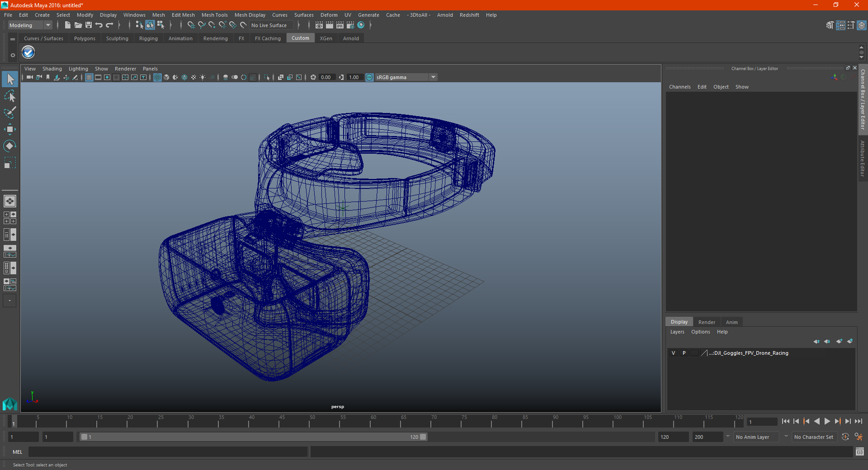This screenshot has width=868, height=470.
Task: Click the range slider bar
Action: [253, 437]
